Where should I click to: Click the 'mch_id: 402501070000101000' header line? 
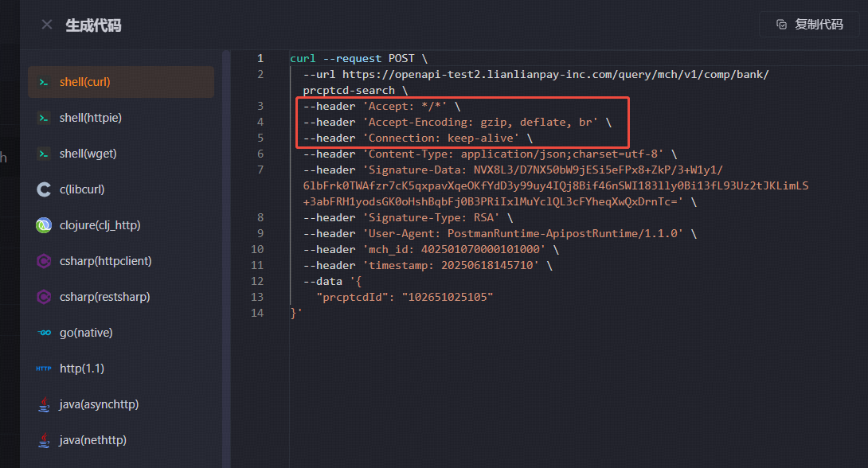432,250
